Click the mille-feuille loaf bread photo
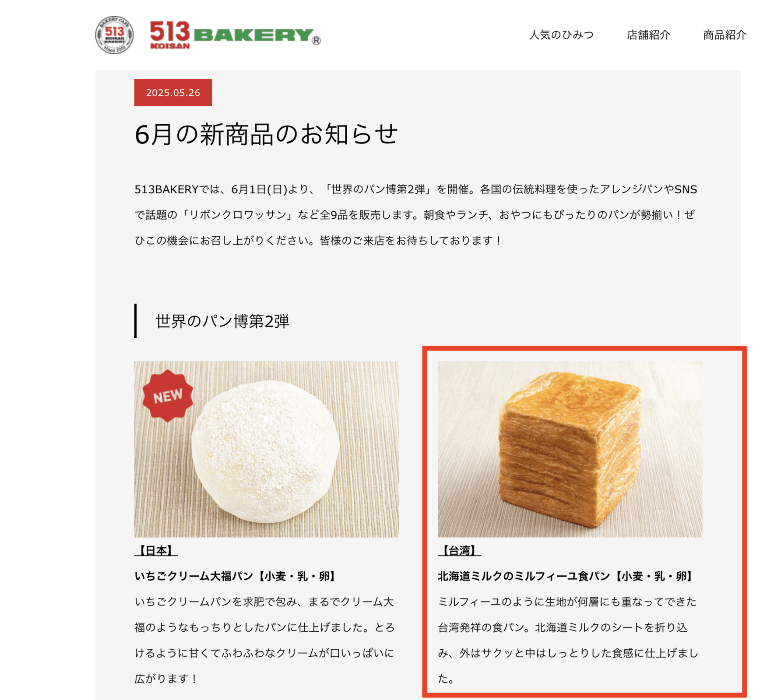 tap(570, 449)
